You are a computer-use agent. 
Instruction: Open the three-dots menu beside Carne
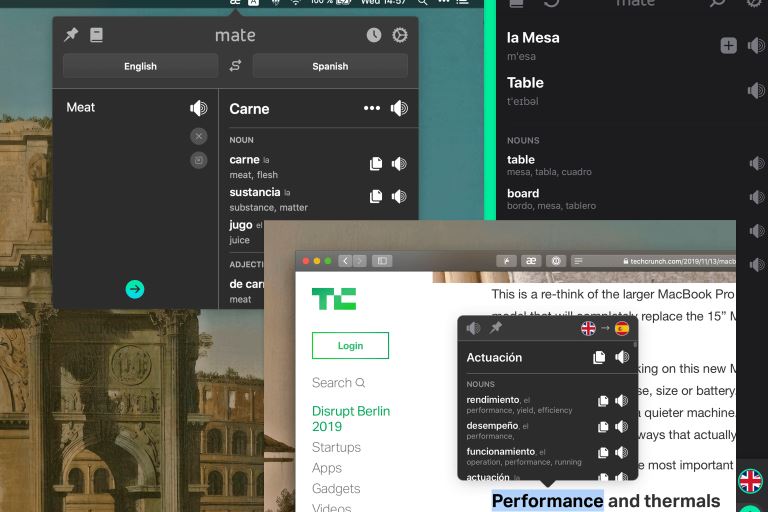[372, 108]
